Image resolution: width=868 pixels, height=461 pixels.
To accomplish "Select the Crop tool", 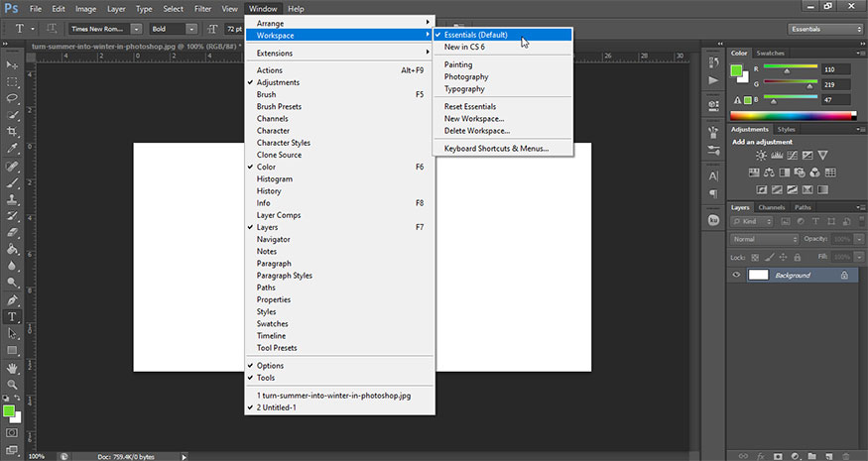I will 12,132.
